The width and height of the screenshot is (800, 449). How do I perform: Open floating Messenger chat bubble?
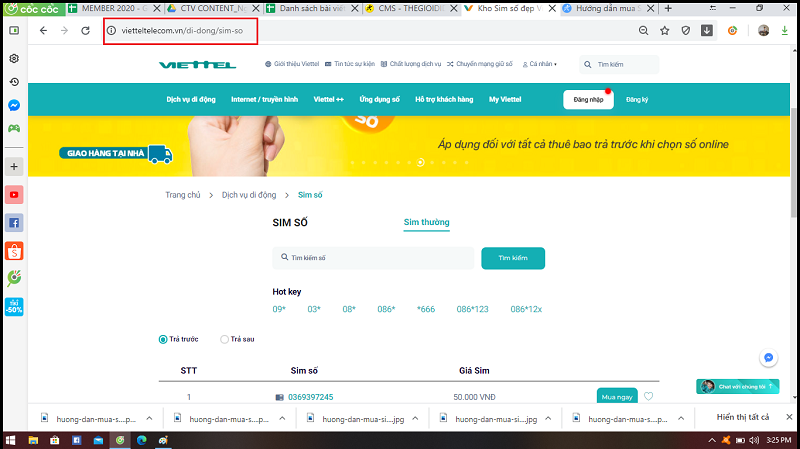point(768,358)
